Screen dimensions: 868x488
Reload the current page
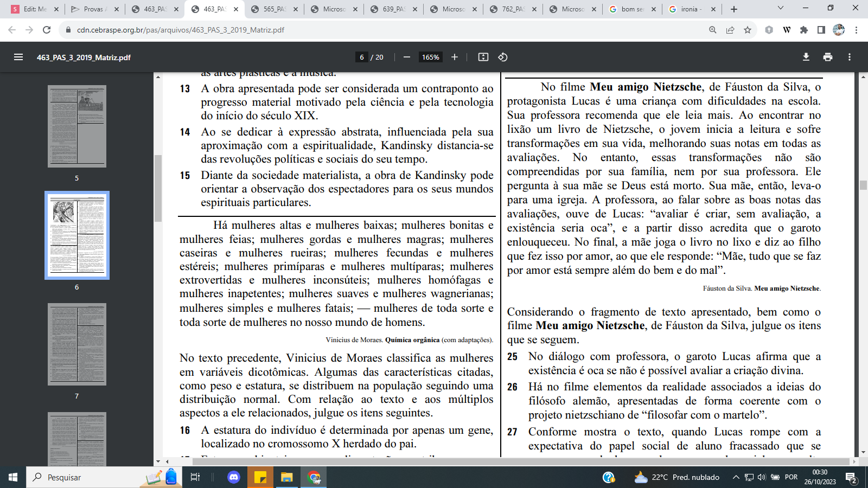pos(47,30)
